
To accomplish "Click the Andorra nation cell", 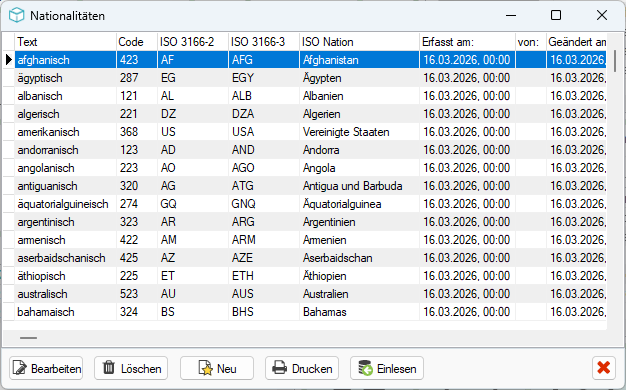I will (x=359, y=150).
